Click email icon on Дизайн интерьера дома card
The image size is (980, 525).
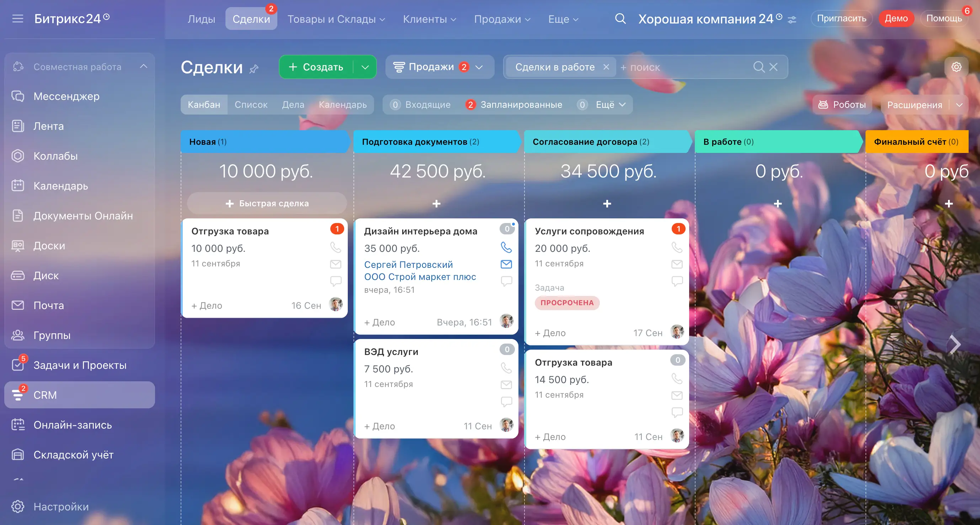pyautogui.click(x=506, y=264)
